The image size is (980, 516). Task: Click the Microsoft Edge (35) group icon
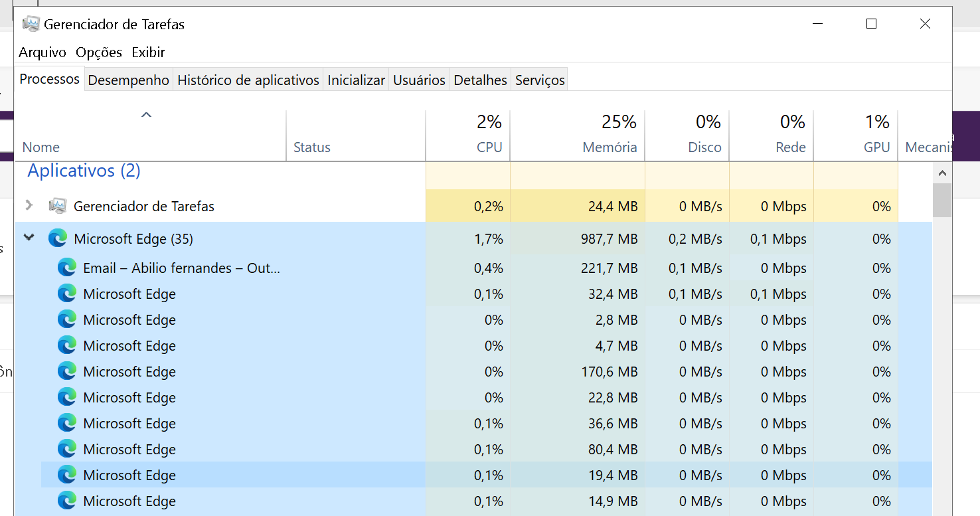point(58,238)
